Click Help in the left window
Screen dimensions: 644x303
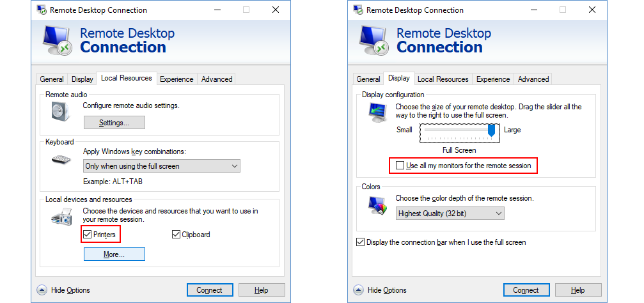point(261,290)
